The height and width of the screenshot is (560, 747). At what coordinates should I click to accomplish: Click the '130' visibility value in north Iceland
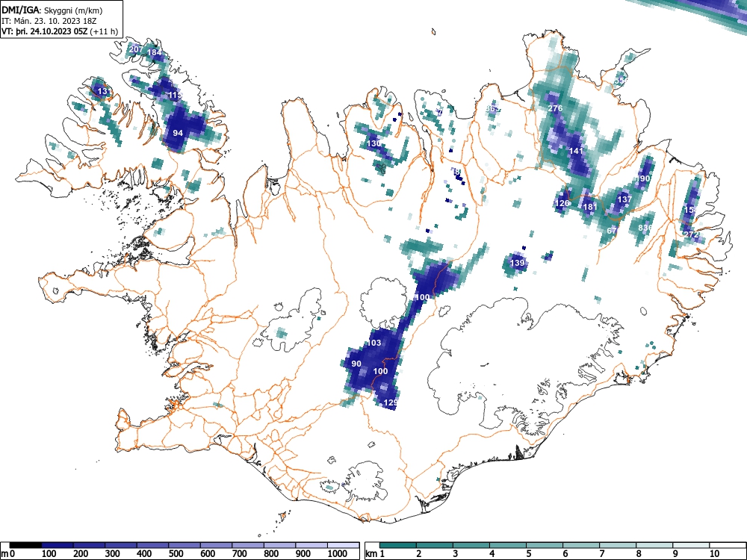pyautogui.click(x=373, y=143)
